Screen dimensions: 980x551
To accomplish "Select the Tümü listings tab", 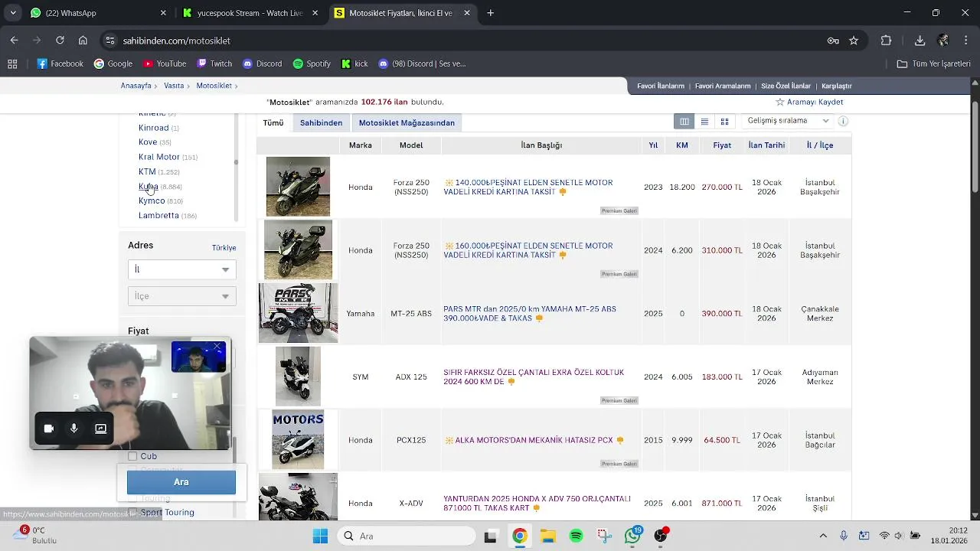I will [x=273, y=122].
